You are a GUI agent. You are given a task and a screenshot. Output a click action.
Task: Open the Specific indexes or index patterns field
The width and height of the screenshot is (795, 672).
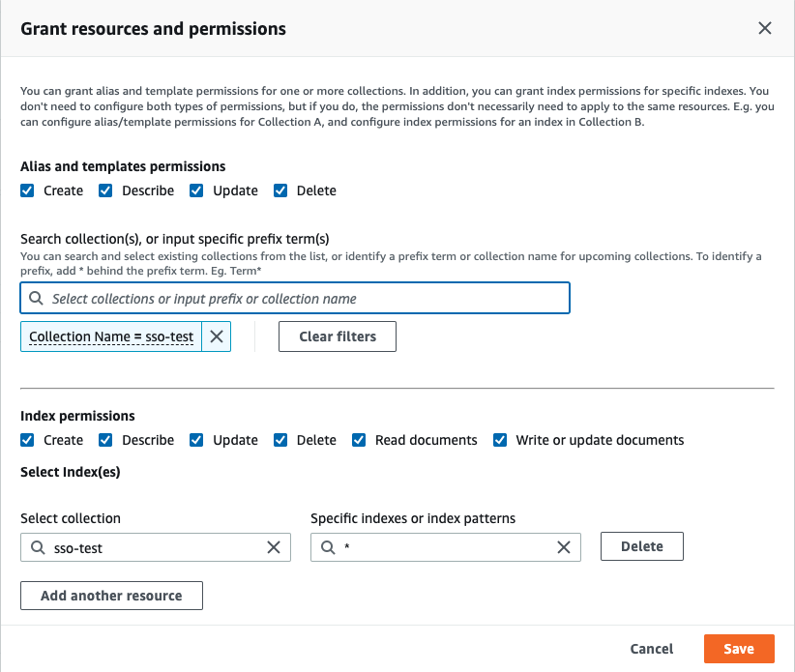coord(445,547)
